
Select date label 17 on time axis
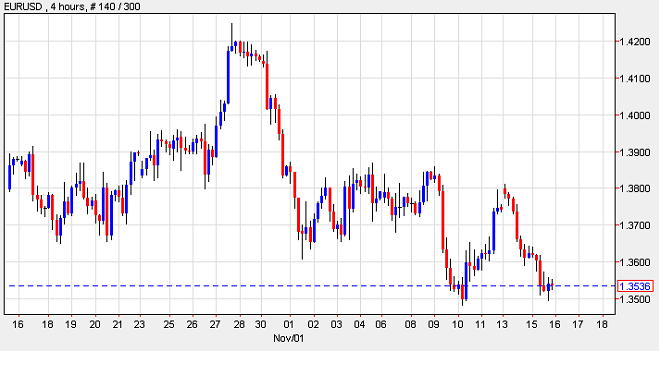click(578, 324)
